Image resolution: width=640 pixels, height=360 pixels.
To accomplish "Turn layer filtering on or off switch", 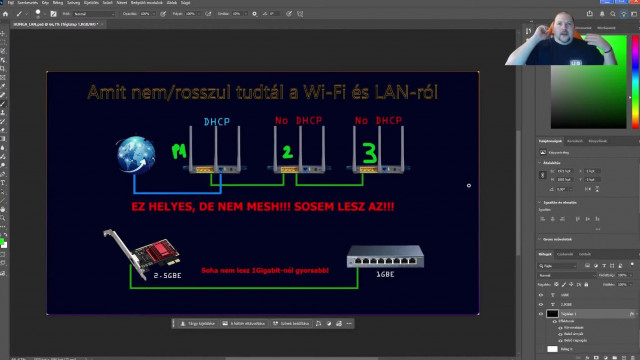I will (632, 265).
